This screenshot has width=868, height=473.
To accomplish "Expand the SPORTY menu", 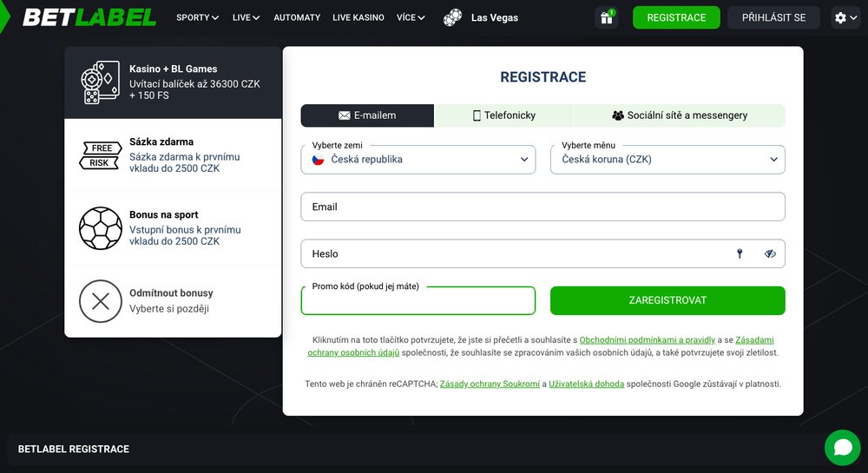I will [198, 17].
